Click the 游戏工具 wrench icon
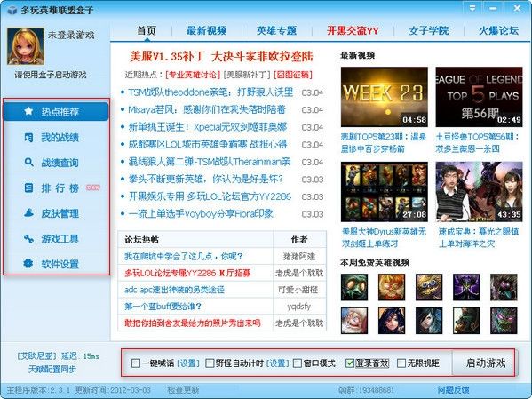This screenshot has width=532, height=399. click(28, 239)
